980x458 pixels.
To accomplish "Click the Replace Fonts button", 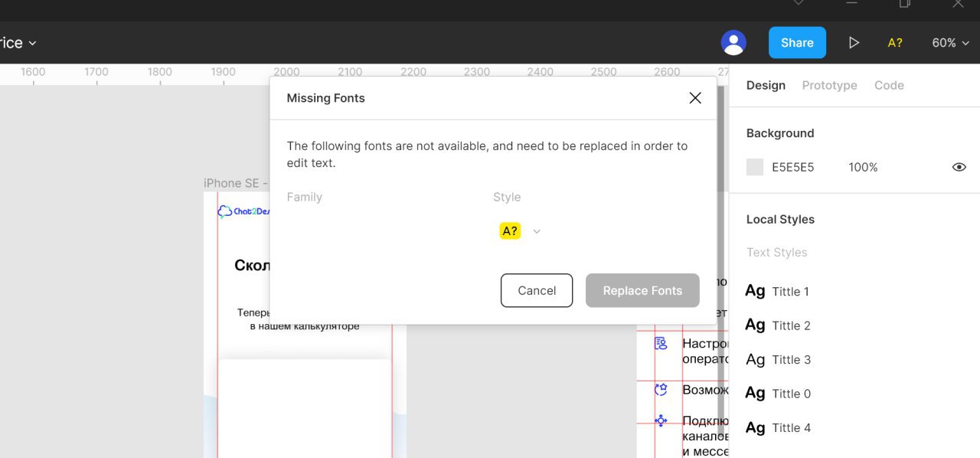I will pos(642,290).
